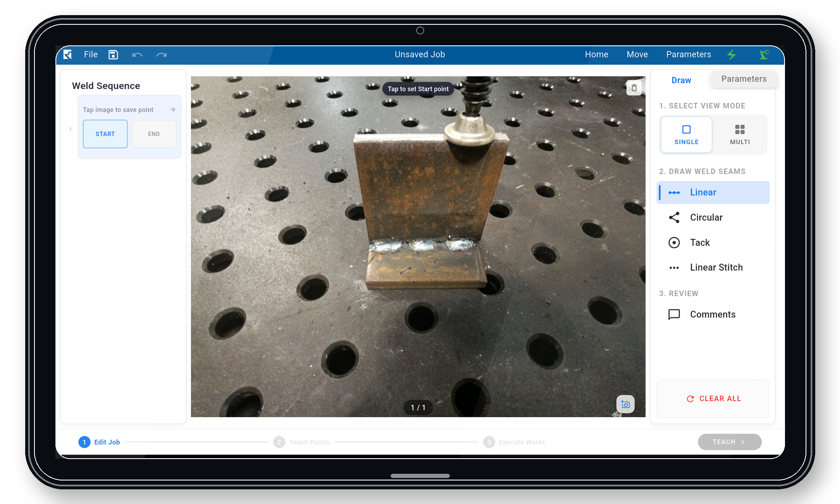Click the app logo icon in header
Image resolution: width=840 pixels, height=504 pixels.
[x=68, y=55]
